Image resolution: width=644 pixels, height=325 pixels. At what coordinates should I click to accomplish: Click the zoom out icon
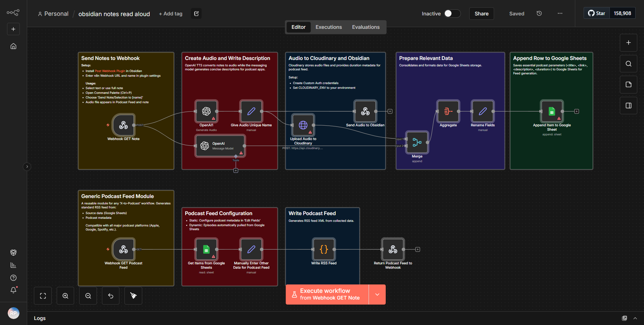coord(88,296)
